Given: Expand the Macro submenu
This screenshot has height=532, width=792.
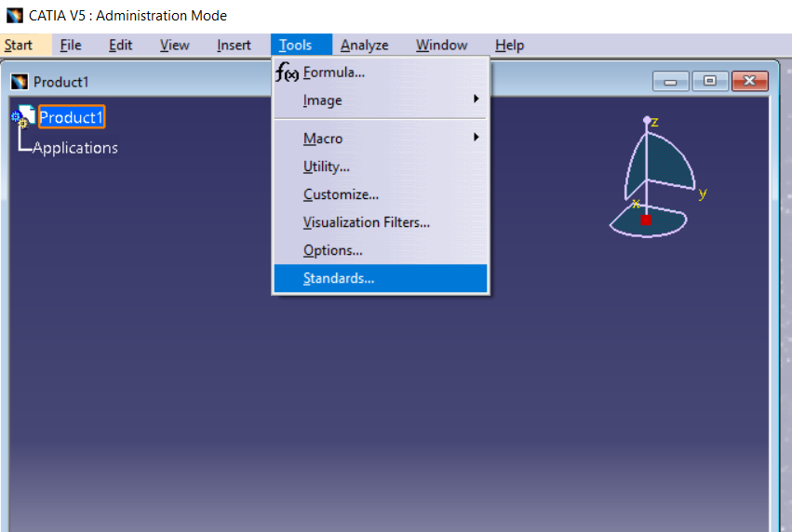Looking at the screenshot, I should pyautogui.click(x=381, y=139).
